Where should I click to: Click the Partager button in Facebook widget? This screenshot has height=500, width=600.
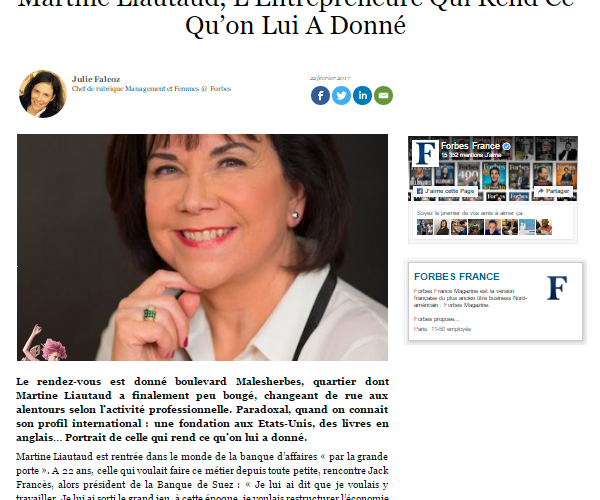[x=553, y=191]
